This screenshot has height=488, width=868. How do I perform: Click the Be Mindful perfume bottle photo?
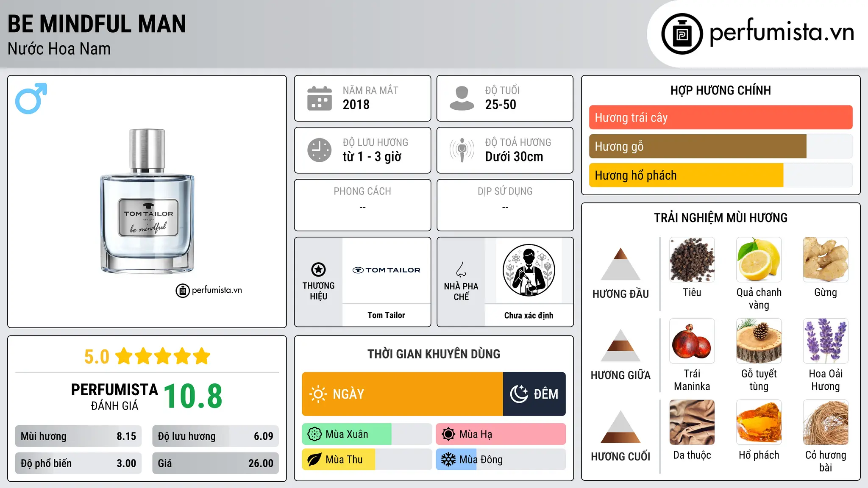pyautogui.click(x=147, y=201)
